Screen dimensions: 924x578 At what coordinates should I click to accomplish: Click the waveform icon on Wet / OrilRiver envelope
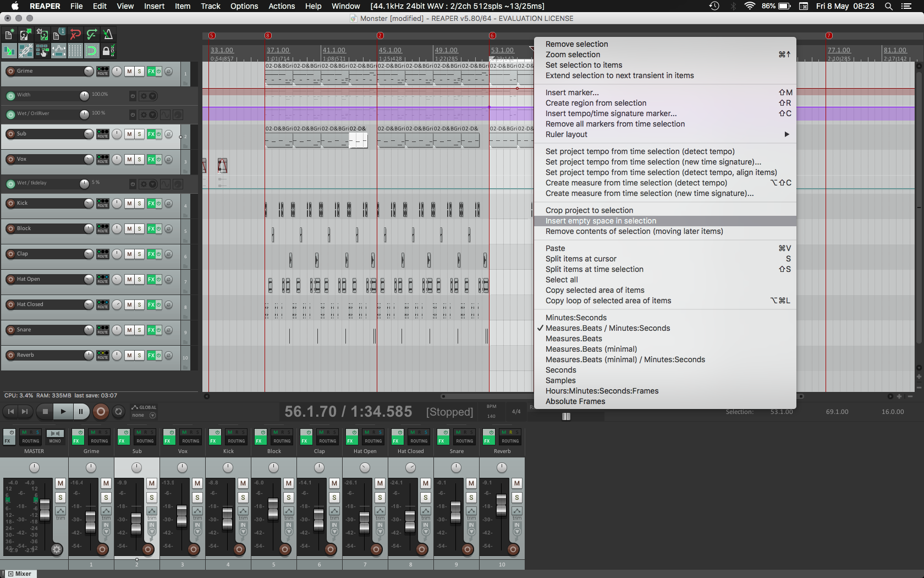[166, 115]
